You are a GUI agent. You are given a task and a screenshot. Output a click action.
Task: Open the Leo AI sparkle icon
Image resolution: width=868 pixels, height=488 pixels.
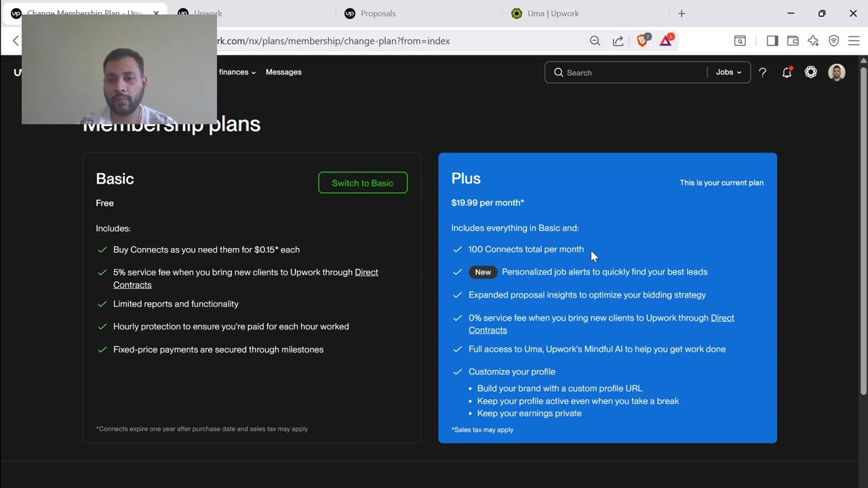tap(813, 41)
